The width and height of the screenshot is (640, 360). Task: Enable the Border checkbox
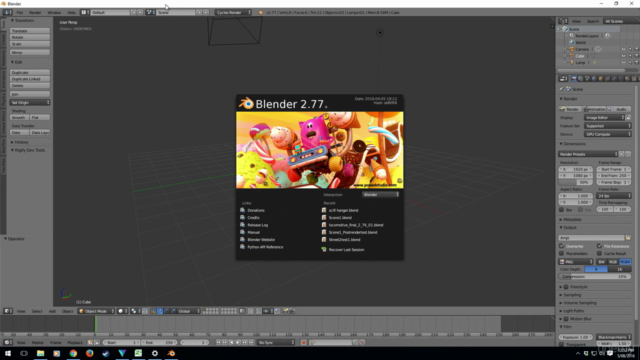coord(562,209)
